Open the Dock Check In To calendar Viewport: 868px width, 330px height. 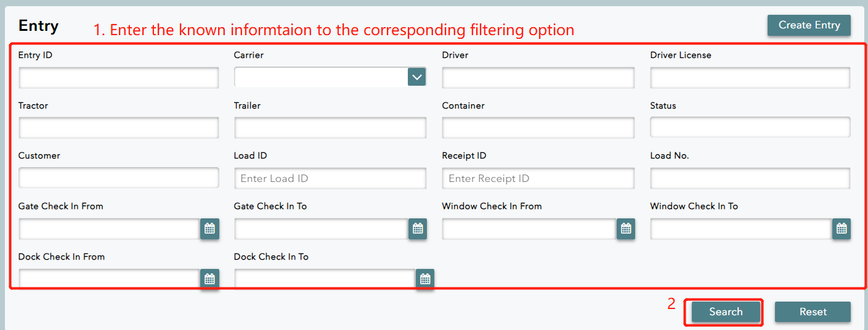click(425, 279)
